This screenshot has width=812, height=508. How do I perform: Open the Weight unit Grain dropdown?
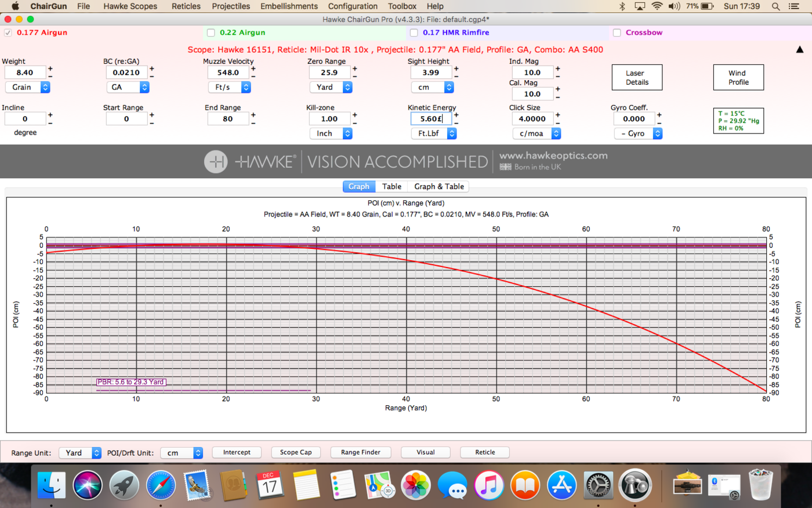28,87
